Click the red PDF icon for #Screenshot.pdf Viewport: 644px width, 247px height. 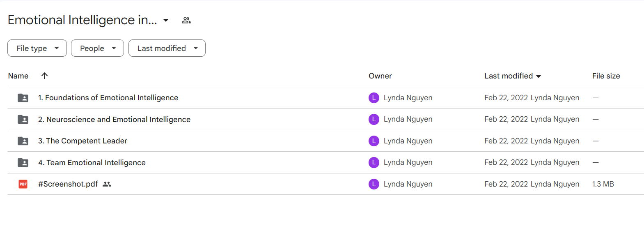coord(23,184)
